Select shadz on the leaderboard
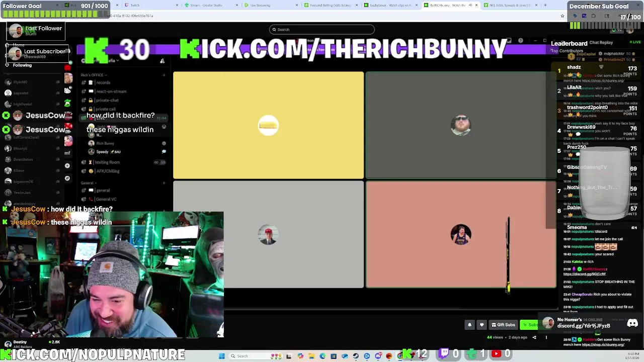The width and height of the screenshot is (644, 362). pyautogui.click(x=574, y=67)
